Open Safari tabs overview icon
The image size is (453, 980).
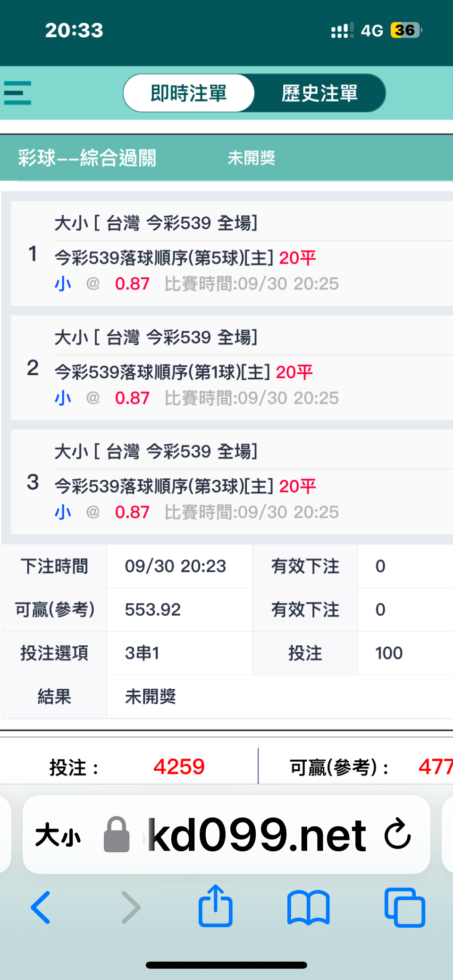[x=405, y=907]
